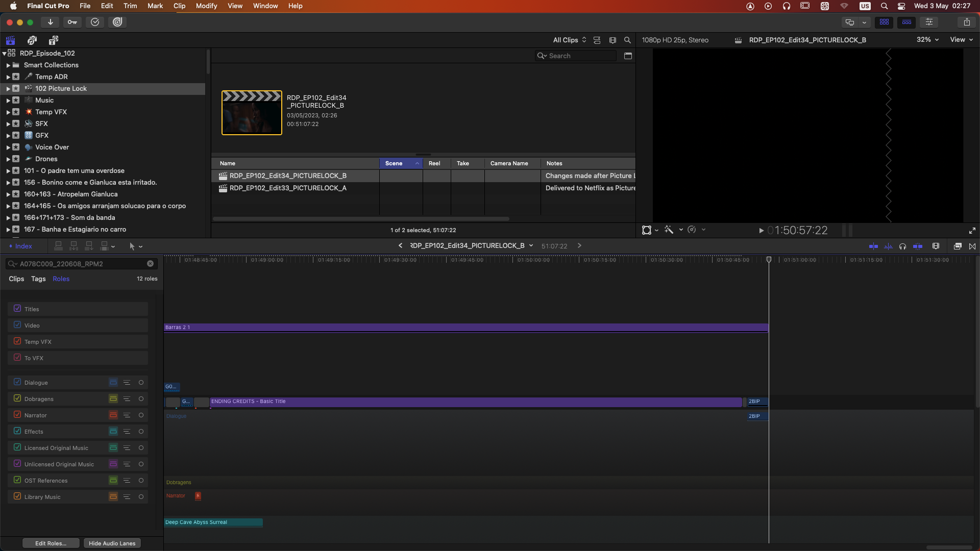Image resolution: width=980 pixels, height=551 pixels.
Task: Open viewer zoom 32% dropdown
Action: [x=927, y=40]
